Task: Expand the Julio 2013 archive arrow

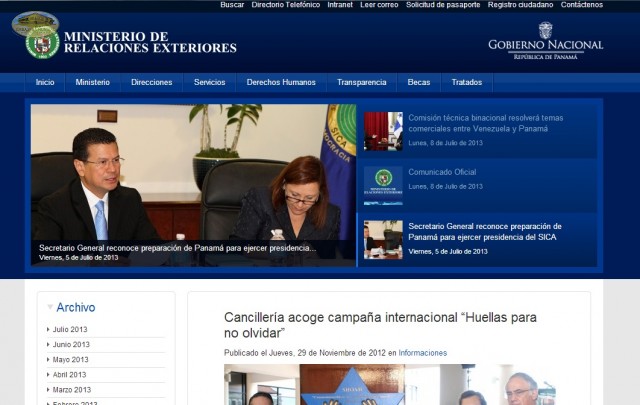Action: [x=48, y=329]
